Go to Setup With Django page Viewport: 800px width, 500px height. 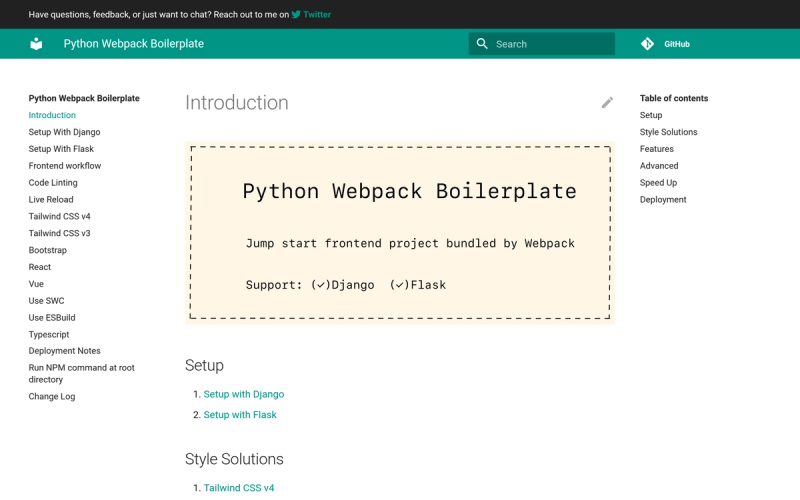click(64, 132)
